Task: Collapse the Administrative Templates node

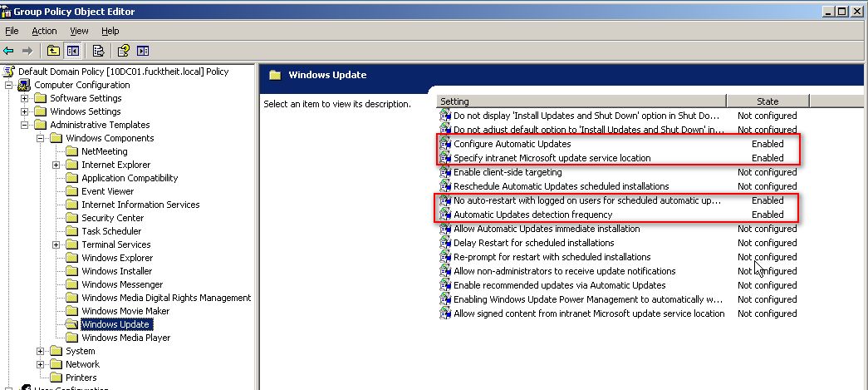Action: tap(24, 125)
